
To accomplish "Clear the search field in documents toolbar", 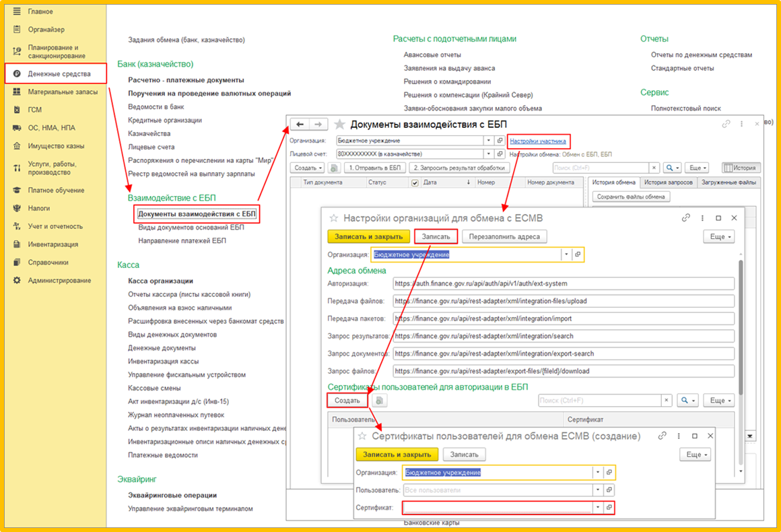I will pyautogui.click(x=654, y=168).
